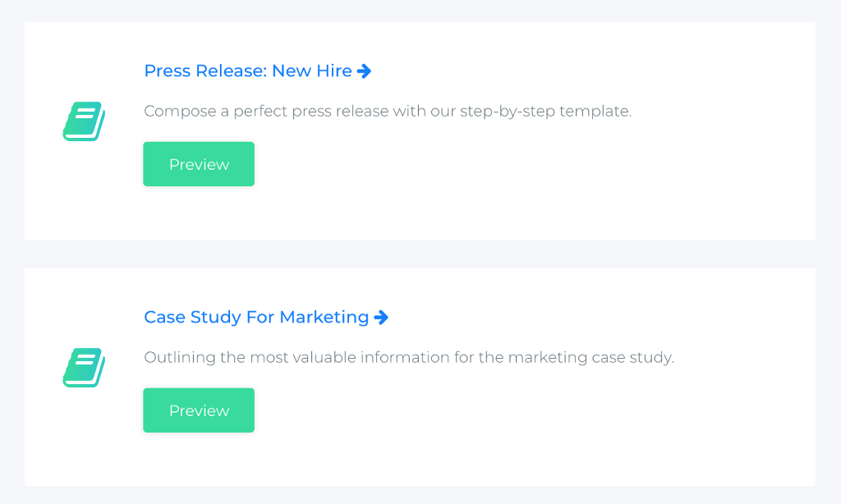This screenshot has width=841, height=504.
Task: Click the gray gap between the two cards
Action: 420,254
